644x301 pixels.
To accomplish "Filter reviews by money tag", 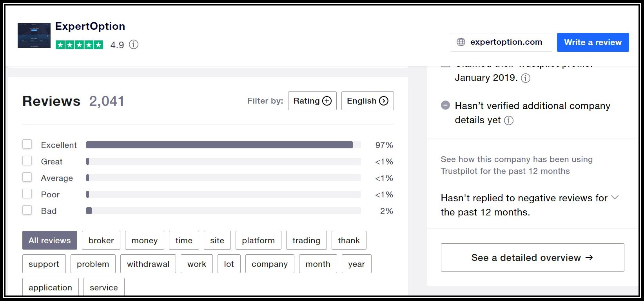I will [x=145, y=240].
